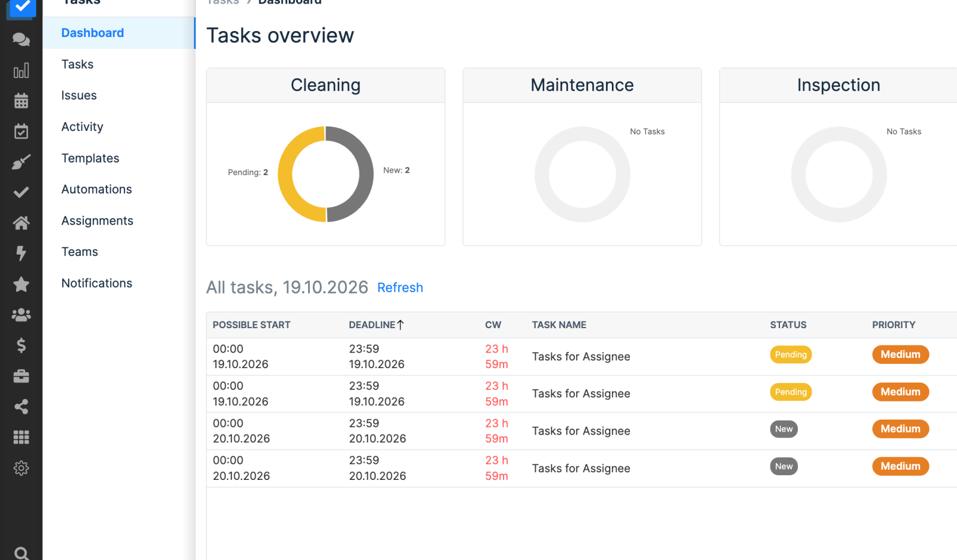Sort by the Deadline column header
This screenshot has height=560, width=957.
point(376,325)
